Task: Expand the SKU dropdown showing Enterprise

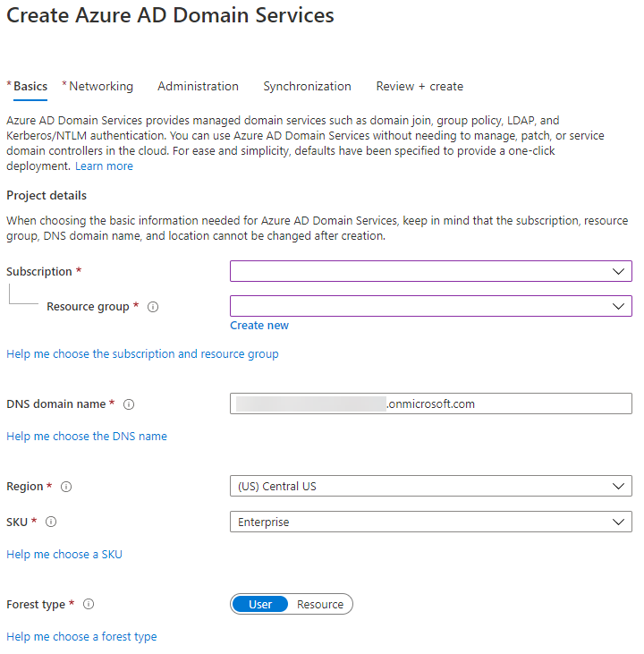Action: (431, 522)
